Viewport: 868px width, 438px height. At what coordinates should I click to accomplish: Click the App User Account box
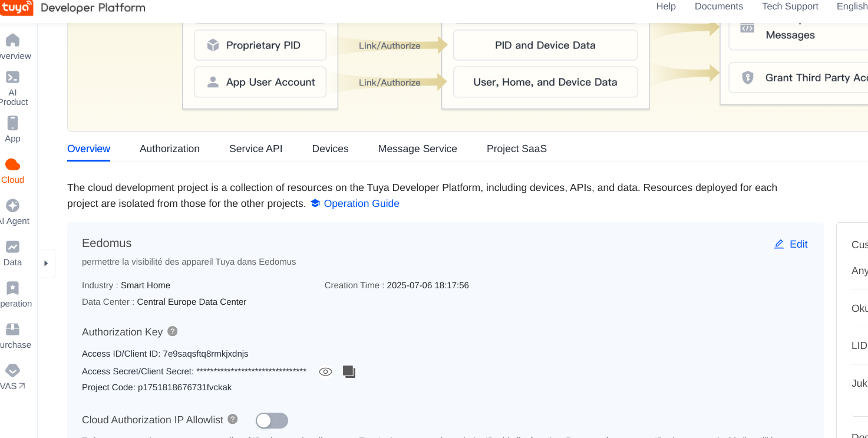(260, 82)
